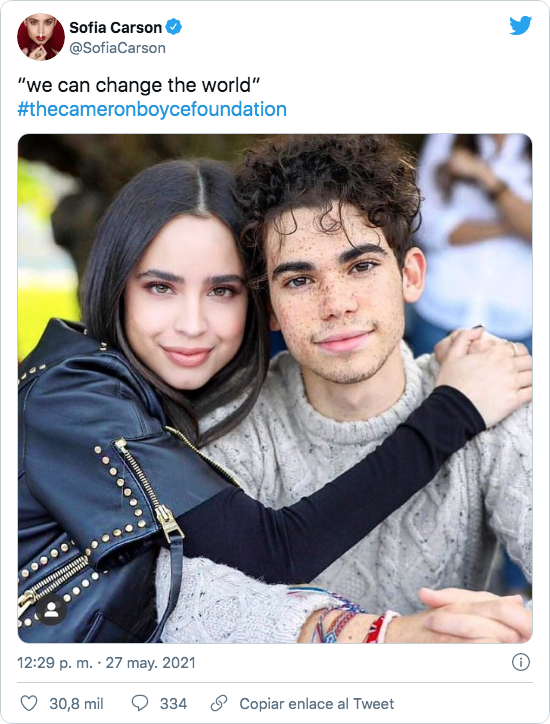
Task: Open the @SofiaCarson handle link
Action: (117, 48)
